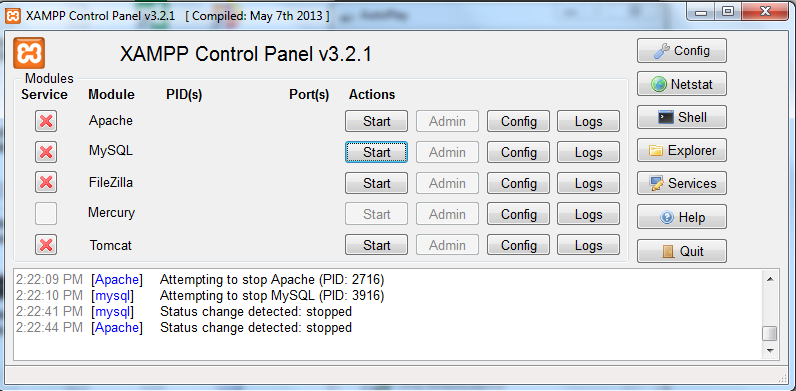Image resolution: width=796 pixels, height=391 pixels.
Task: Toggle the empty Mercury service checkbox
Action: [46, 214]
